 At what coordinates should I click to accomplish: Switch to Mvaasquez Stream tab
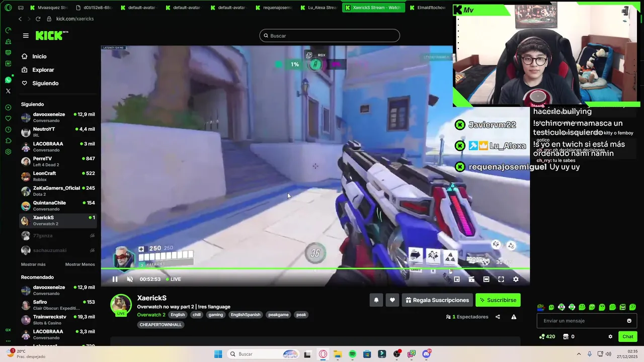click(x=49, y=8)
